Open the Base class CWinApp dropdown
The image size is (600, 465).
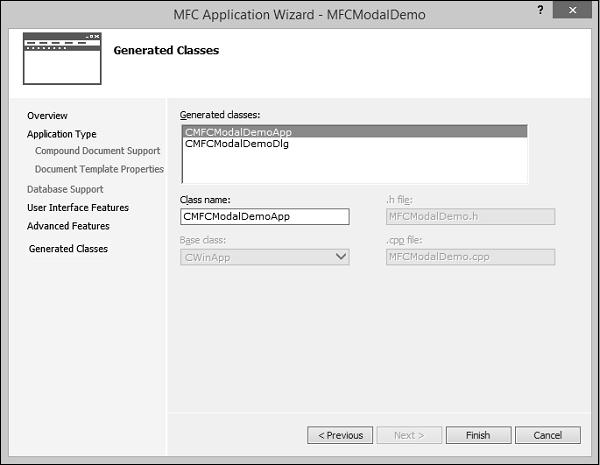[x=265, y=257]
